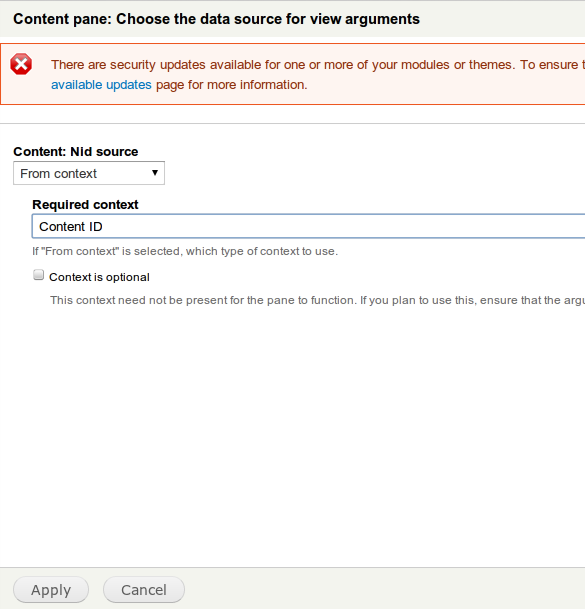Click the Cancel button
Image resolution: width=585 pixels, height=609 pixels.
[144, 590]
